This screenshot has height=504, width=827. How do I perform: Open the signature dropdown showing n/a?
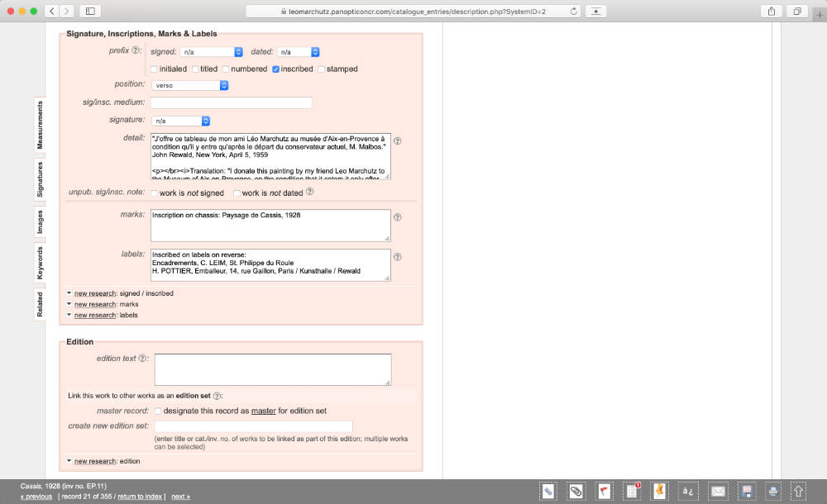tap(181, 121)
